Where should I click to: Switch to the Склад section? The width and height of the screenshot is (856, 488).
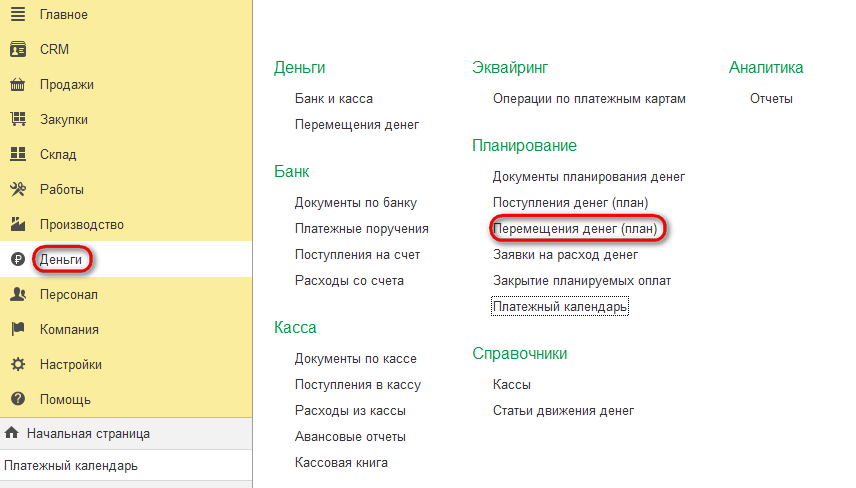click(x=58, y=154)
